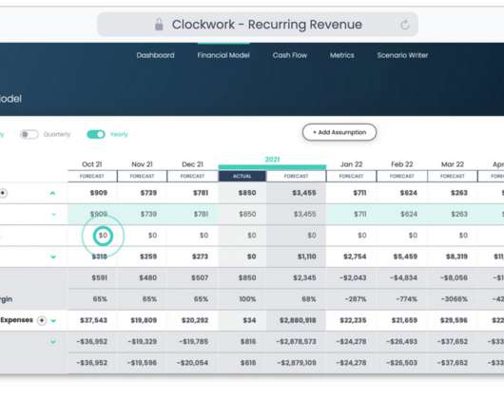Collapse the top row with up chevron
Screen dimensions: 504x420
click(52, 193)
